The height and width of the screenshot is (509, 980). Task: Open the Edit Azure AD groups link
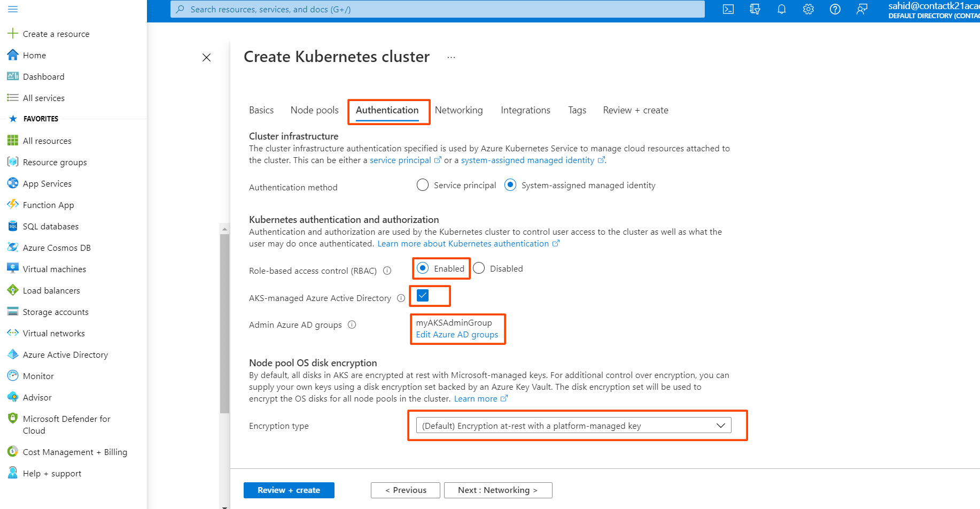pos(457,335)
